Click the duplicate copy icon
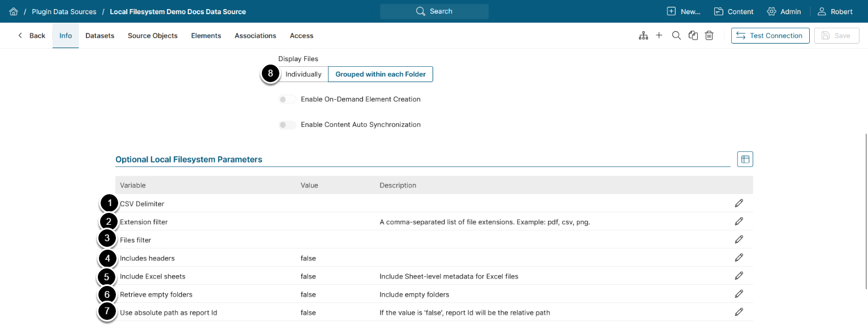 tap(693, 36)
